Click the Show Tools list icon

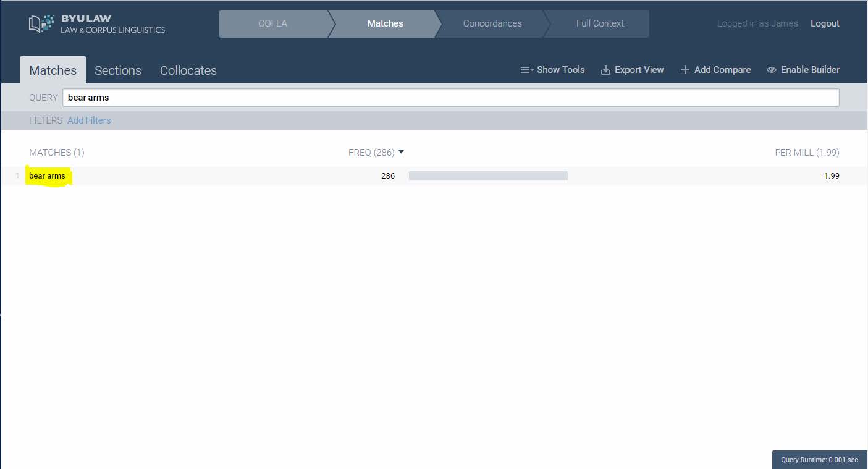(x=526, y=70)
